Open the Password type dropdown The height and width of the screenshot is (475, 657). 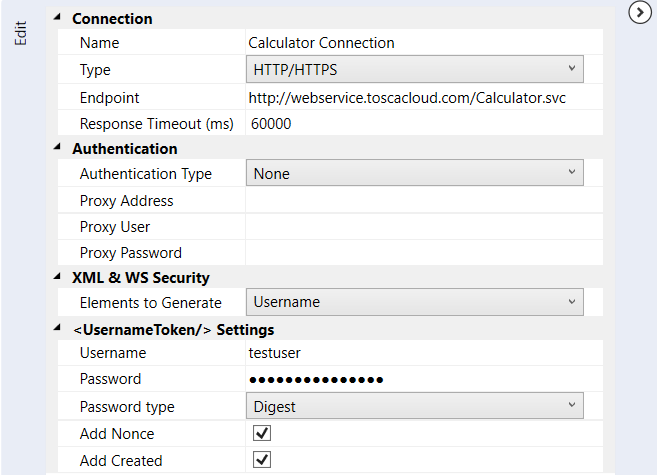click(414, 406)
